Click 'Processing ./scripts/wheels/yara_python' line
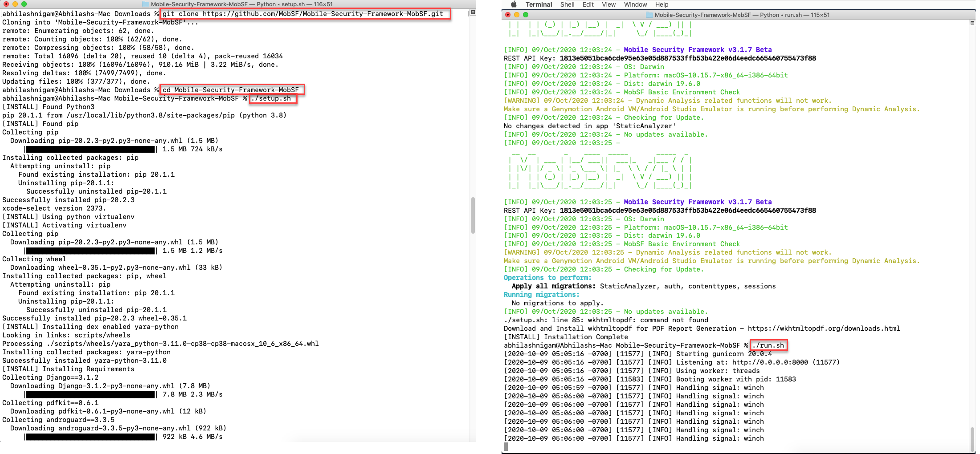This screenshot has width=980, height=454. [160, 344]
